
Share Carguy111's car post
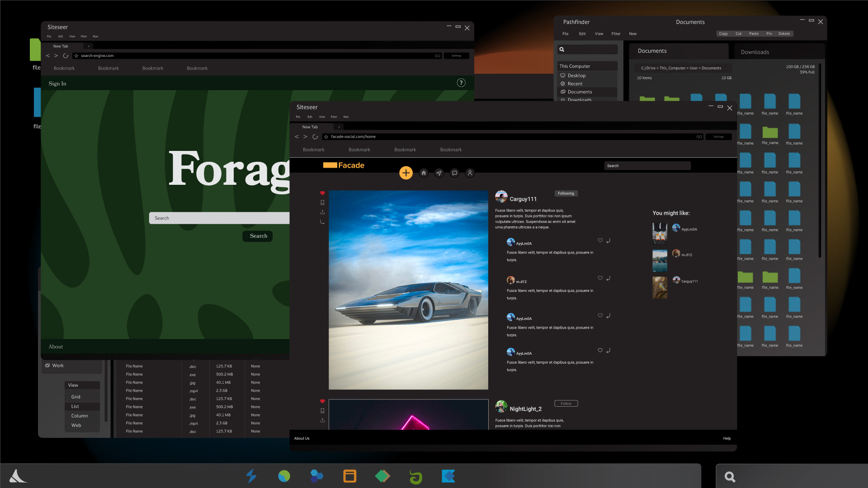pyautogui.click(x=322, y=212)
